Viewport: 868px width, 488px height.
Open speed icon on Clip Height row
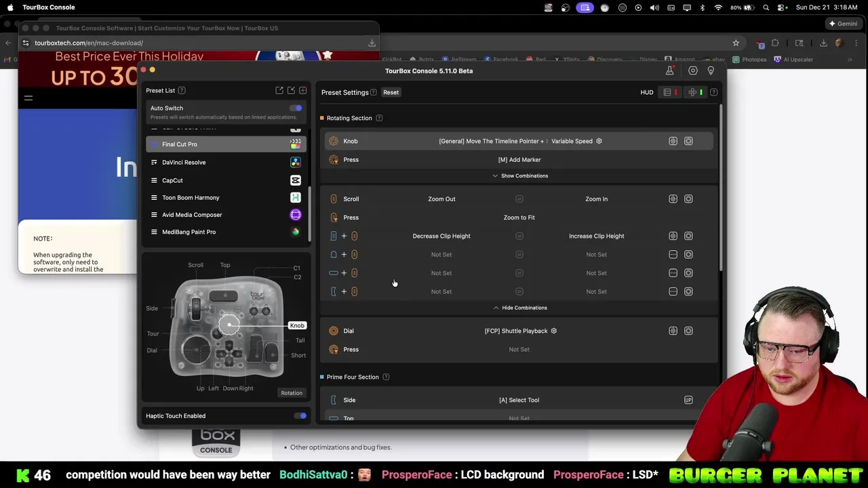[688, 236]
